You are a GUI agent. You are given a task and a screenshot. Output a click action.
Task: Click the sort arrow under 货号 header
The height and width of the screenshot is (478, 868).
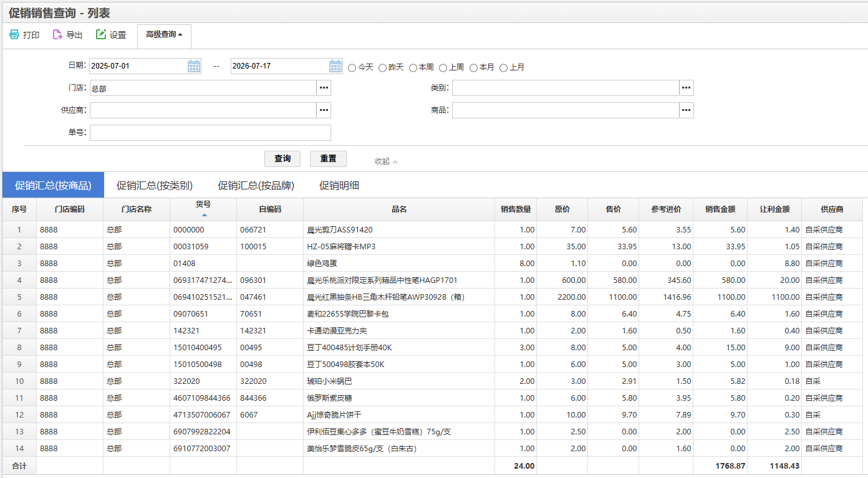pos(203,215)
